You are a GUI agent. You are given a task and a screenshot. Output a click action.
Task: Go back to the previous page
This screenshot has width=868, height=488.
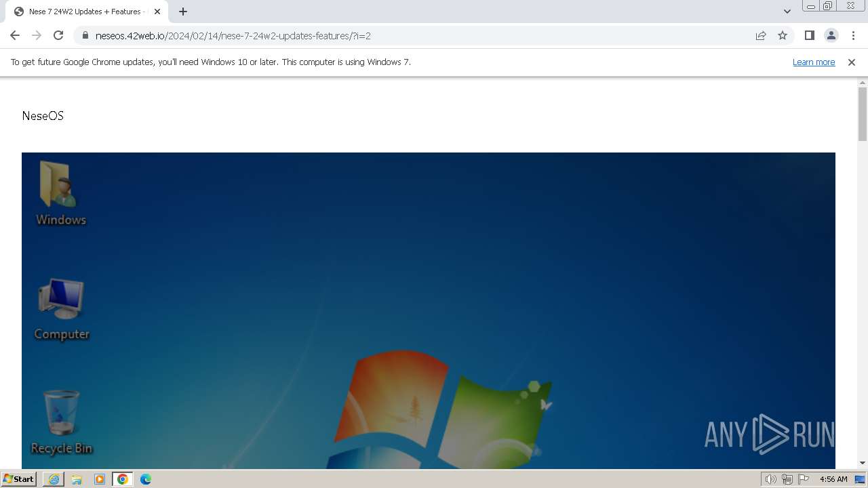click(x=15, y=35)
